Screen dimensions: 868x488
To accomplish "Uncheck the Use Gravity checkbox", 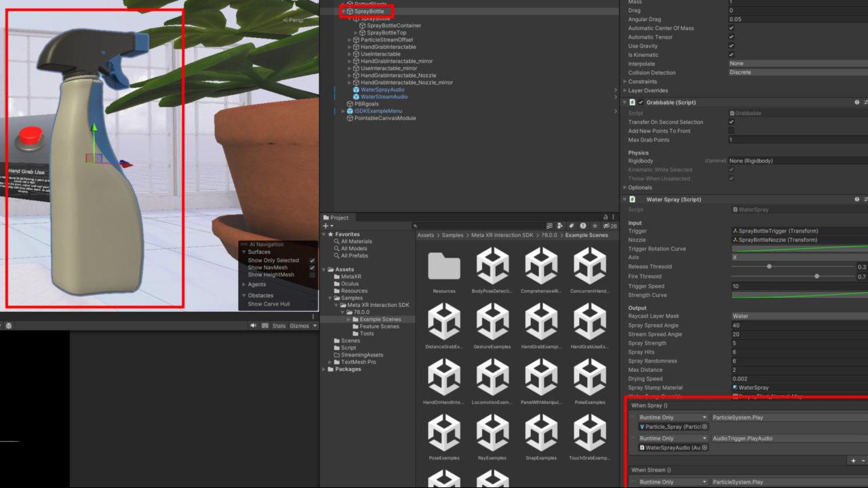I will pyautogui.click(x=731, y=46).
